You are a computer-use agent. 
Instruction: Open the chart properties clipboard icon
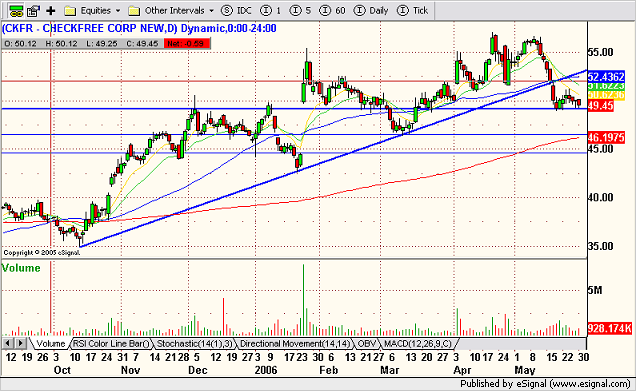click(x=33, y=11)
